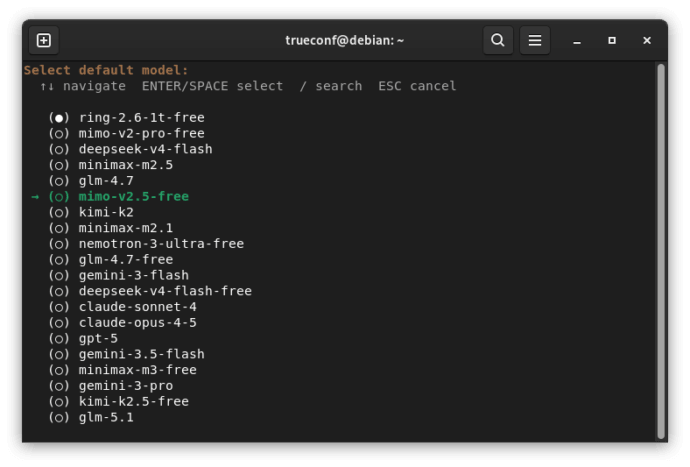Minimize the terminal window
The width and height of the screenshot is (690, 467).
point(577,40)
